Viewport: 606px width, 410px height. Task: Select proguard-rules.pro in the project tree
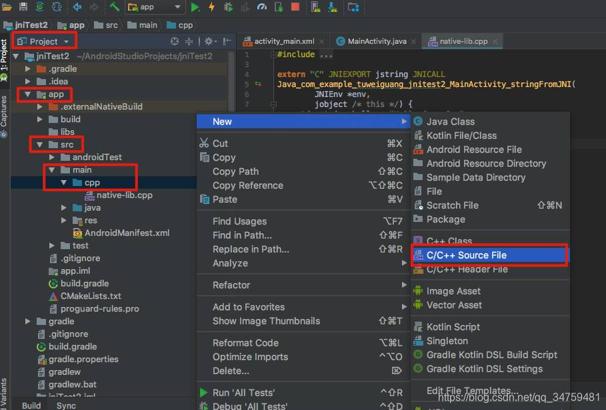click(x=94, y=309)
